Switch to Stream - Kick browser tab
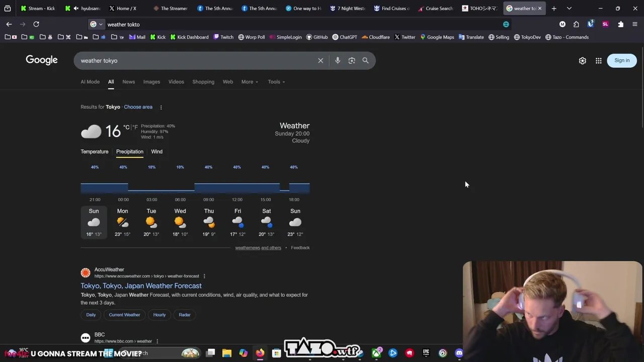Image resolution: width=644 pixels, height=362 pixels. (38, 8)
